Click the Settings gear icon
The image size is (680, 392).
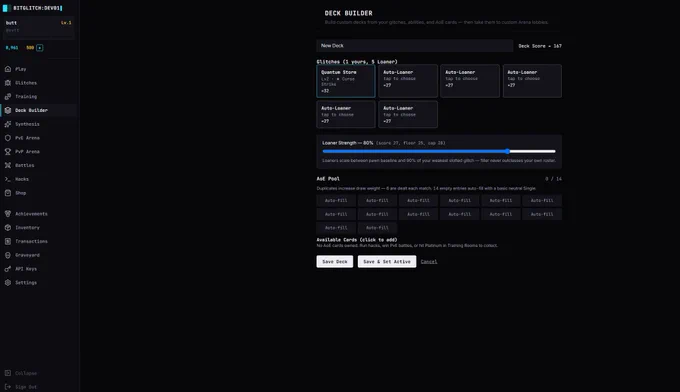pos(8,282)
